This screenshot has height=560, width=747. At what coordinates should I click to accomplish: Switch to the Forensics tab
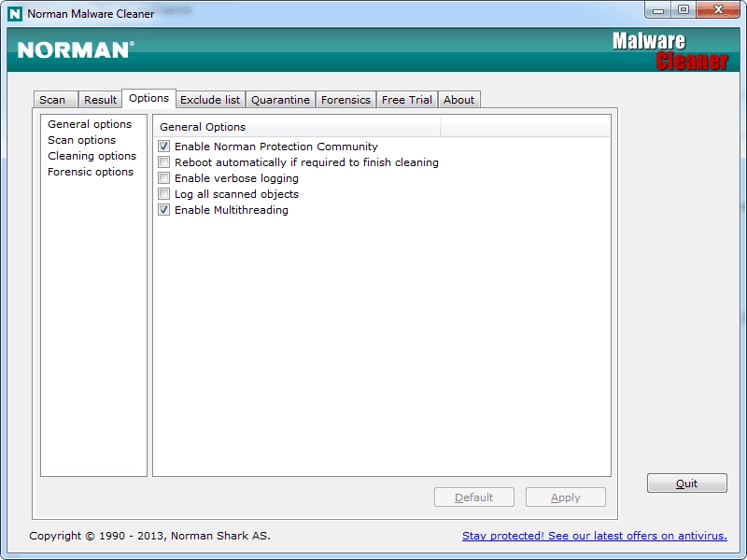(x=345, y=100)
